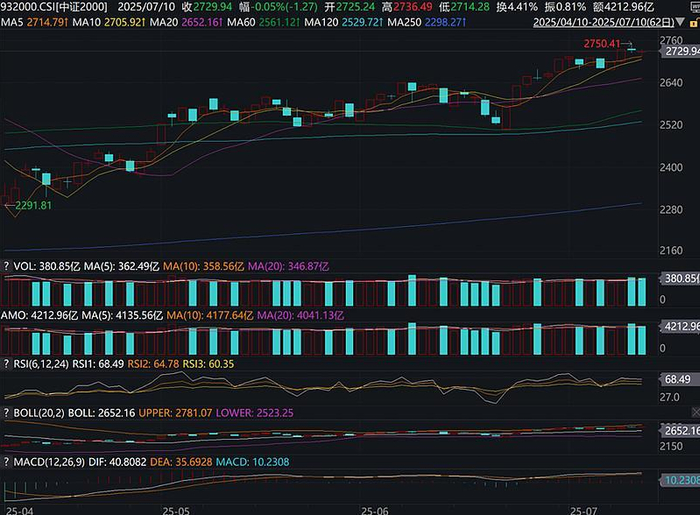Click the 2750.41 high price marker
Image resolution: width=700 pixels, height=515 pixels.
tap(602, 44)
